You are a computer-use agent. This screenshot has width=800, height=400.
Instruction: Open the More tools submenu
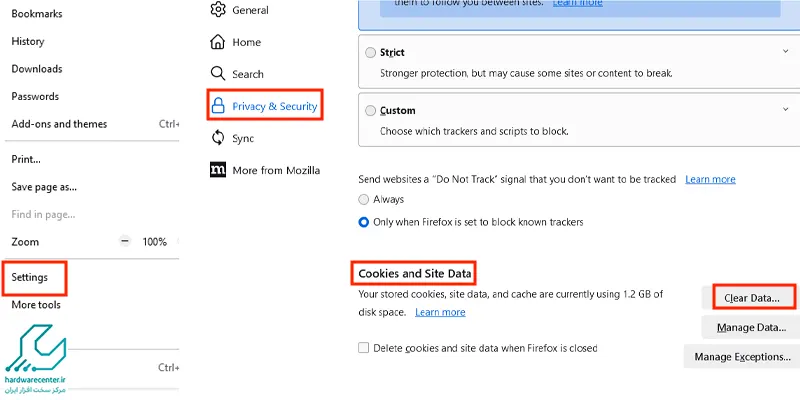(36, 305)
